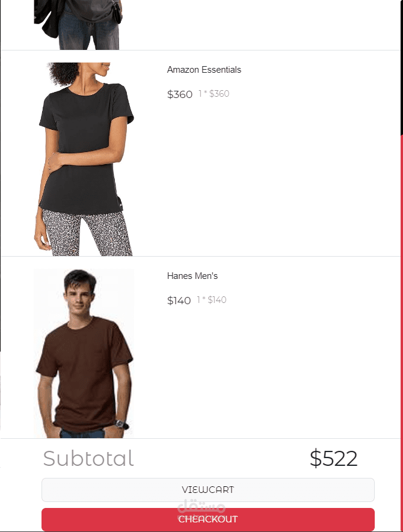Select the Hanes Men's brown t-shirt image
Viewport: 403px width, 532px height.
[84, 353]
